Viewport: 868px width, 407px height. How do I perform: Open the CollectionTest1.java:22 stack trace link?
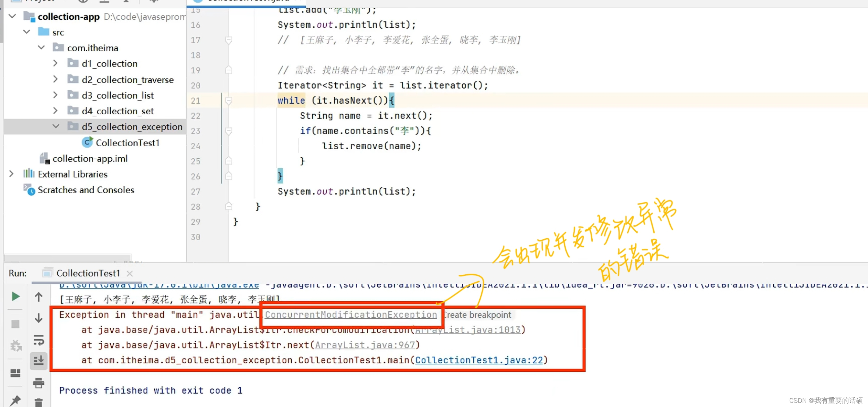tap(479, 360)
